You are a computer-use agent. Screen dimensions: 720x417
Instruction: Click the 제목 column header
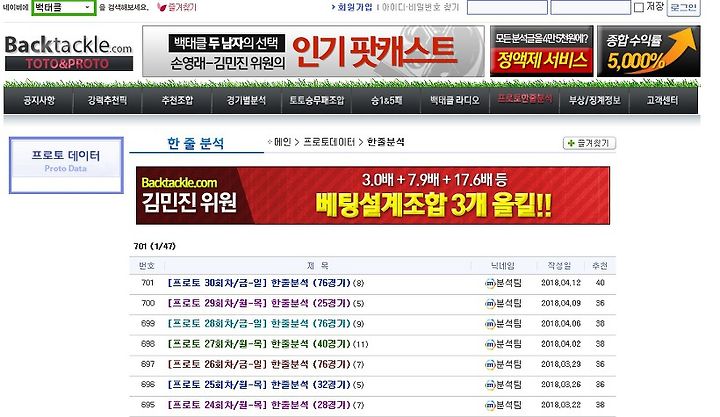318,265
